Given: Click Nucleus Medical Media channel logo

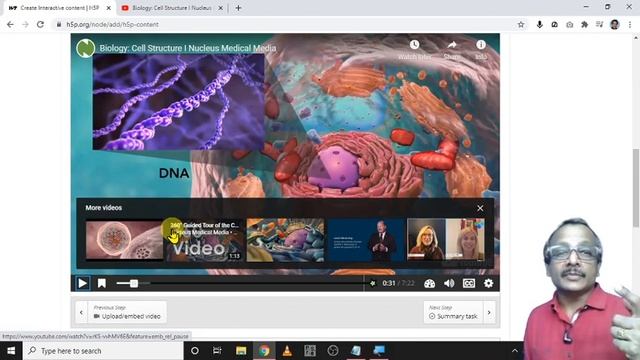Looking at the screenshot, I should (85, 48).
